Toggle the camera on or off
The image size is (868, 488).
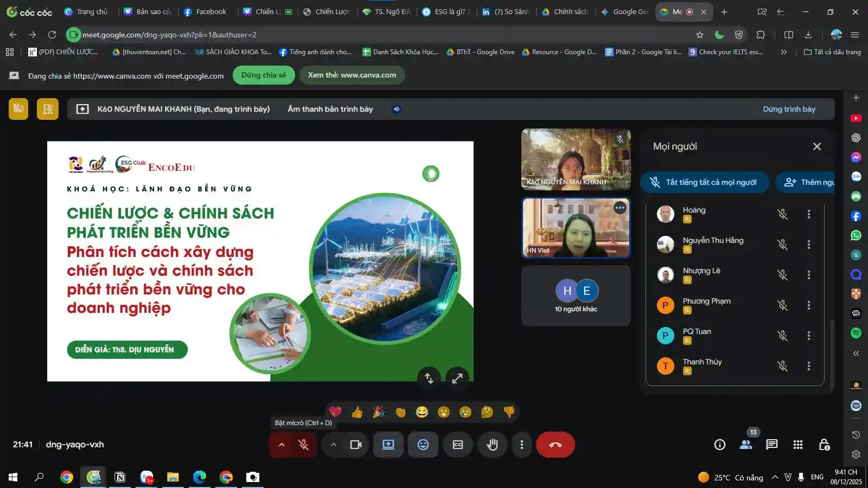pyautogui.click(x=356, y=445)
